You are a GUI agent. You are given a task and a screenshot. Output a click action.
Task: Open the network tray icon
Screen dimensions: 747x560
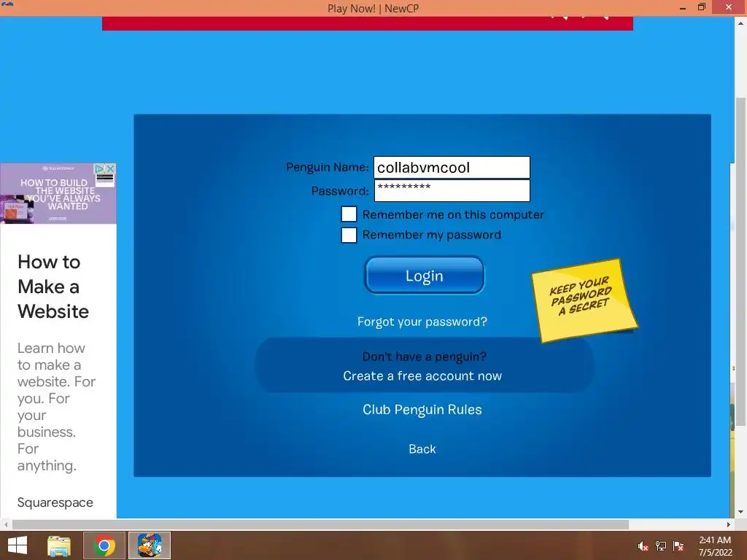661,546
